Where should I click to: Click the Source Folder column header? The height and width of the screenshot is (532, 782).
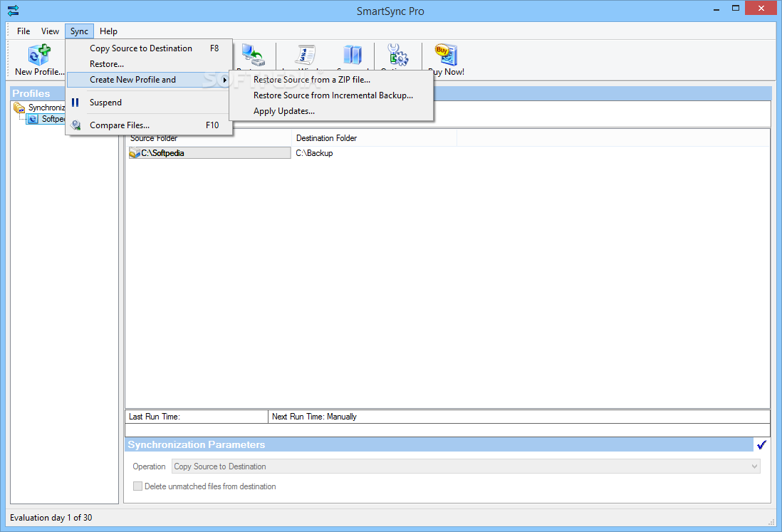tap(209, 138)
